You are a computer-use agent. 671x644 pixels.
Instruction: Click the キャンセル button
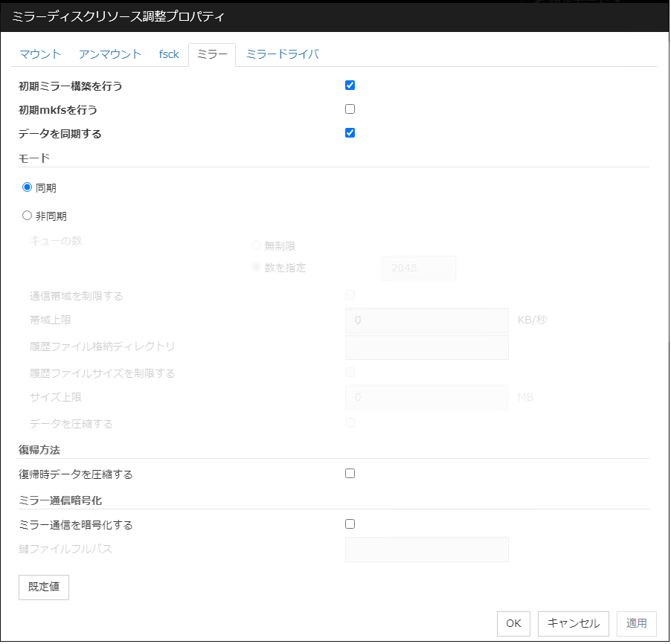coord(574,624)
